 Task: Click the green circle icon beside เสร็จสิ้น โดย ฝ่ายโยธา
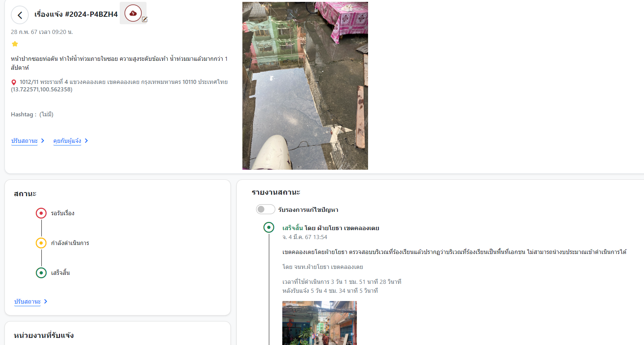268,228
